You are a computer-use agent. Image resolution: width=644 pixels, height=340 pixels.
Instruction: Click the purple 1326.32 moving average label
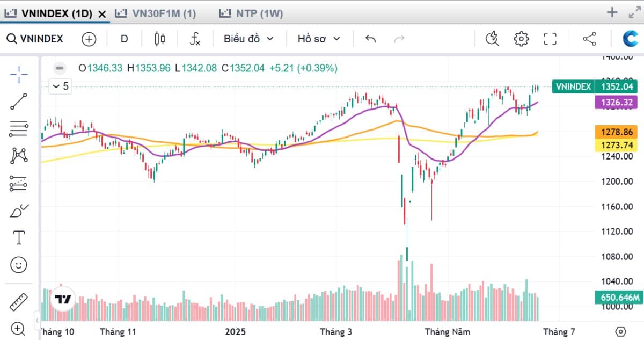pos(616,103)
